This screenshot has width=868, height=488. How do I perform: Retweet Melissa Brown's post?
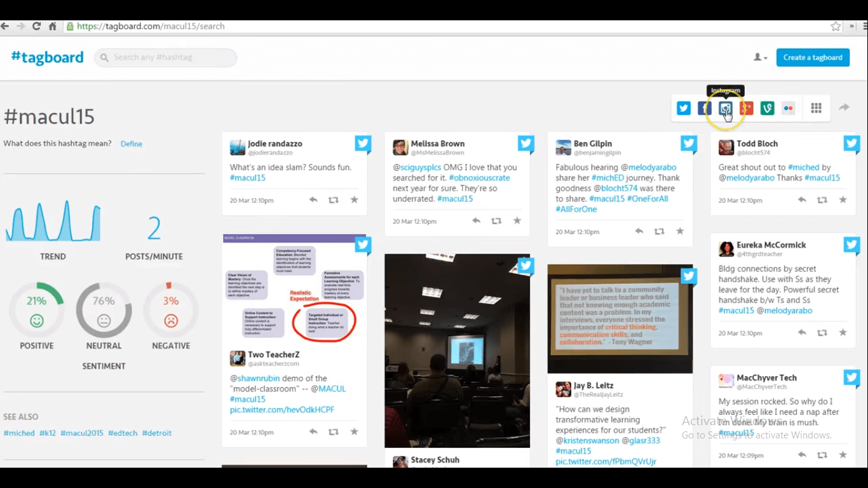pos(496,220)
